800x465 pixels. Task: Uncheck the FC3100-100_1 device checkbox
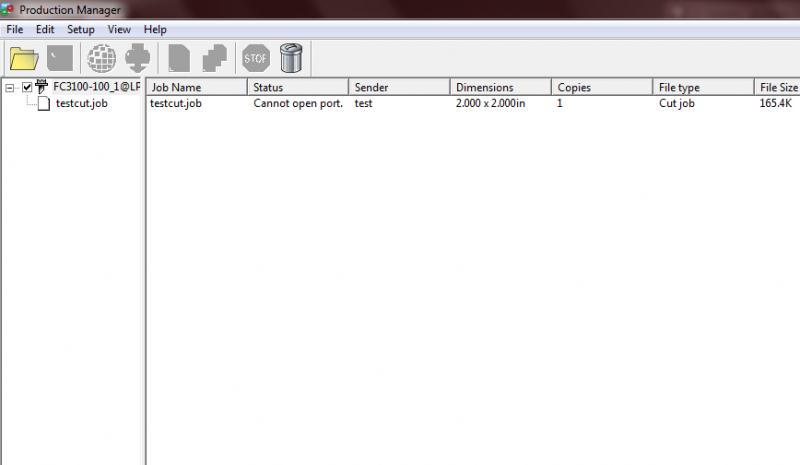(x=27, y=87)
